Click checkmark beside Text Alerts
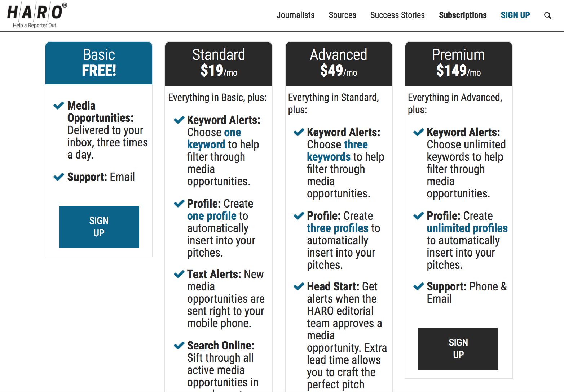The height and width of the screenshot is (392, 564). pyautogui.click(x=179, y=274)
